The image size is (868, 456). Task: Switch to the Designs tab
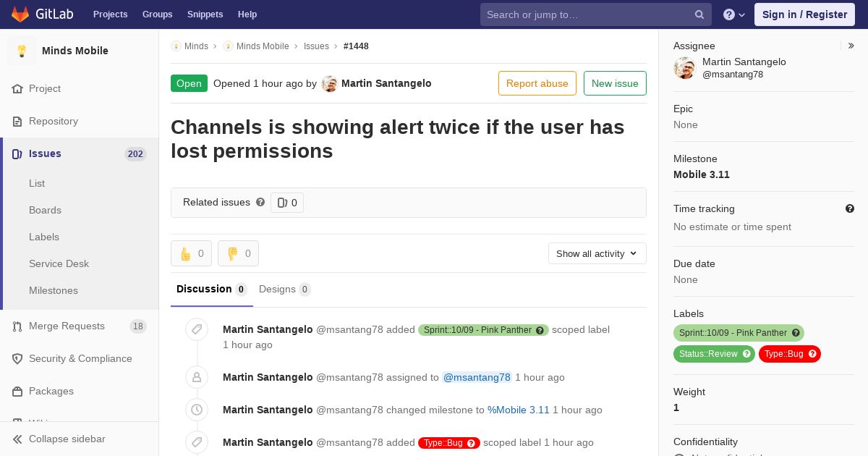click(x=284, y=290)
